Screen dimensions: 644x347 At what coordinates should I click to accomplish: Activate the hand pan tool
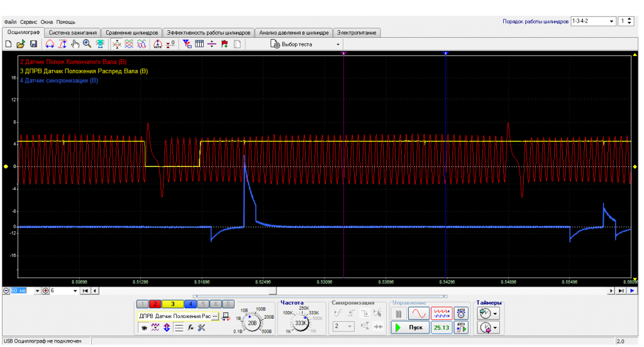click(75, 44)
